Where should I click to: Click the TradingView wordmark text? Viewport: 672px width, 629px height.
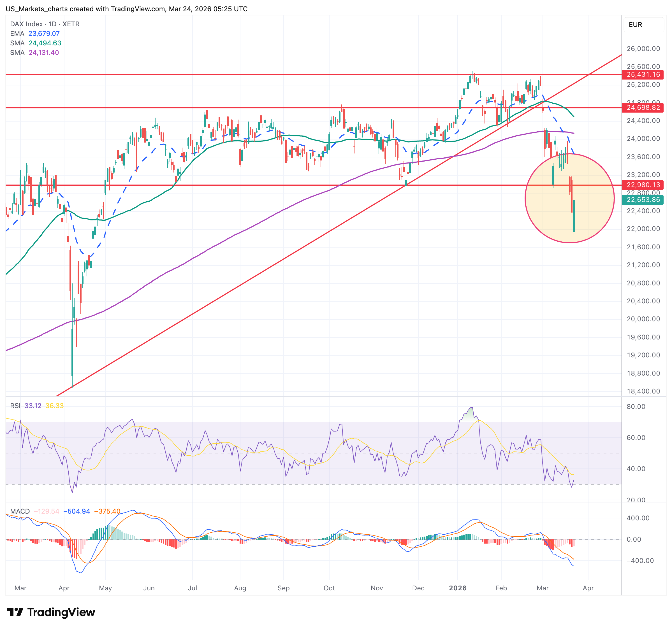61,612
